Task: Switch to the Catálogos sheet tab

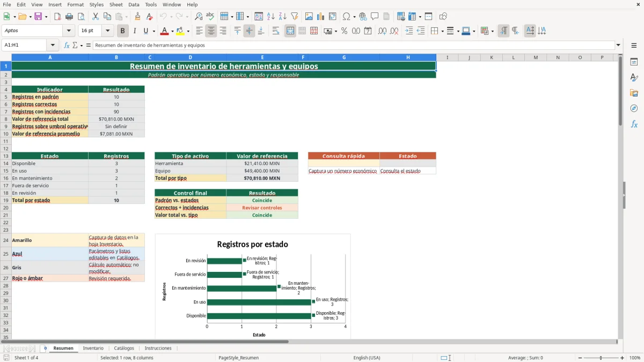Action: [124, 348]
